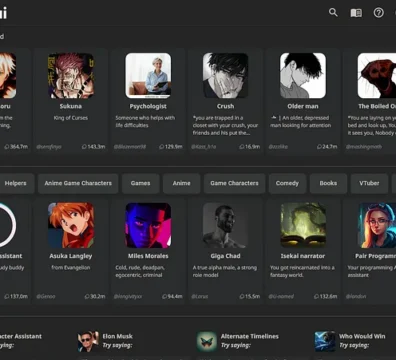Open the Isekai narrator avatar
The width and height of the screenshot is (396, 360).
303,225
